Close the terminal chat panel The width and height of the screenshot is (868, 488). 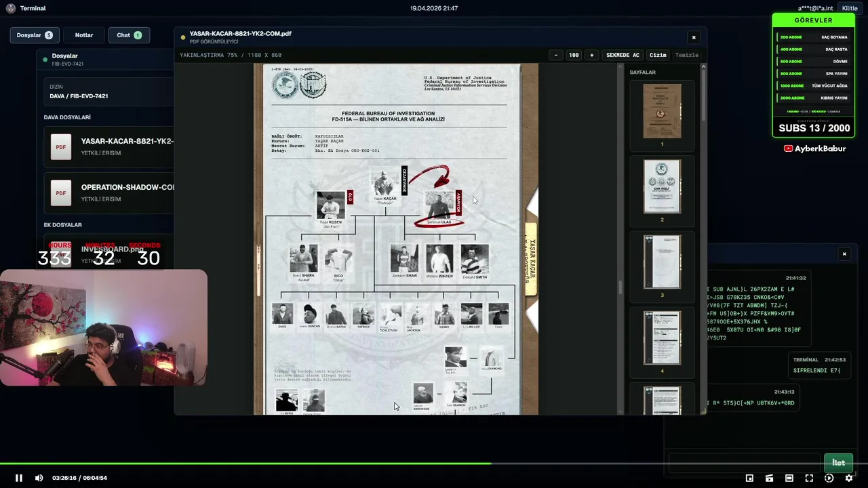point(844,254)
